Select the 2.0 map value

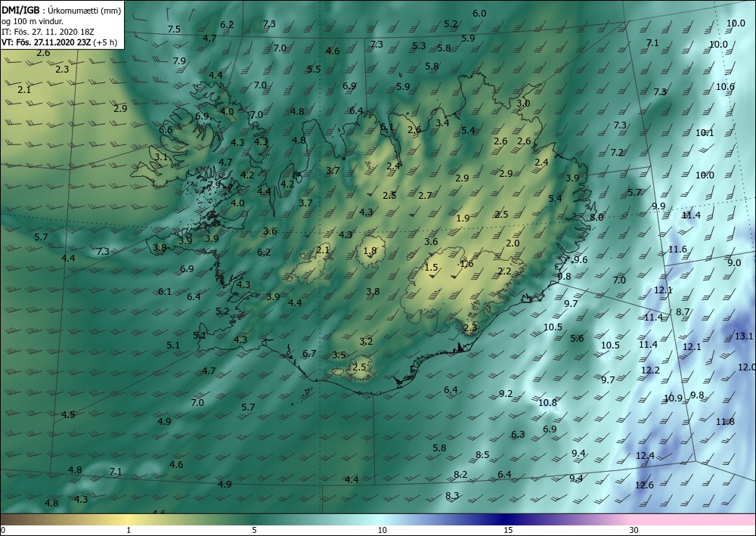pos(513,243)
